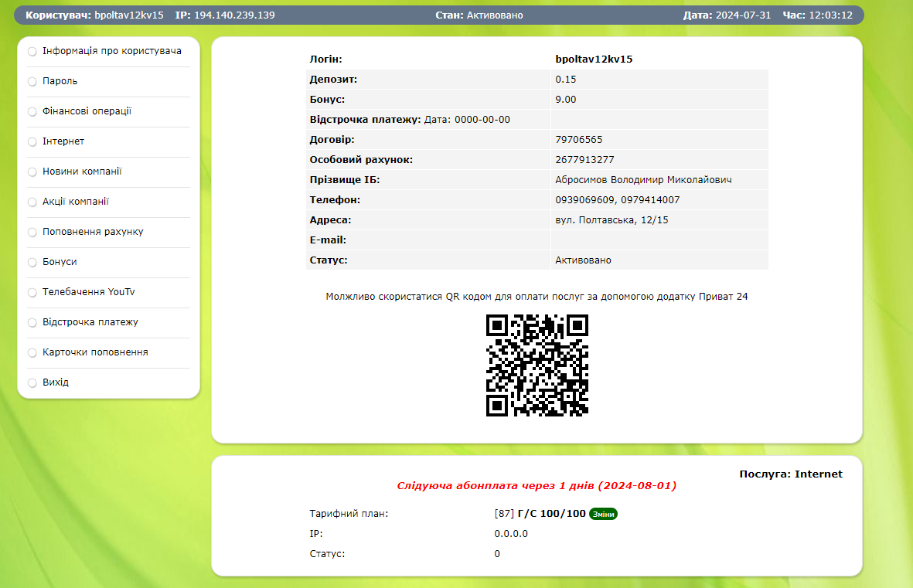Click the green Зміни tariff button
The width and height of the screenshot is (913, 588).
[x=603, y=514]
